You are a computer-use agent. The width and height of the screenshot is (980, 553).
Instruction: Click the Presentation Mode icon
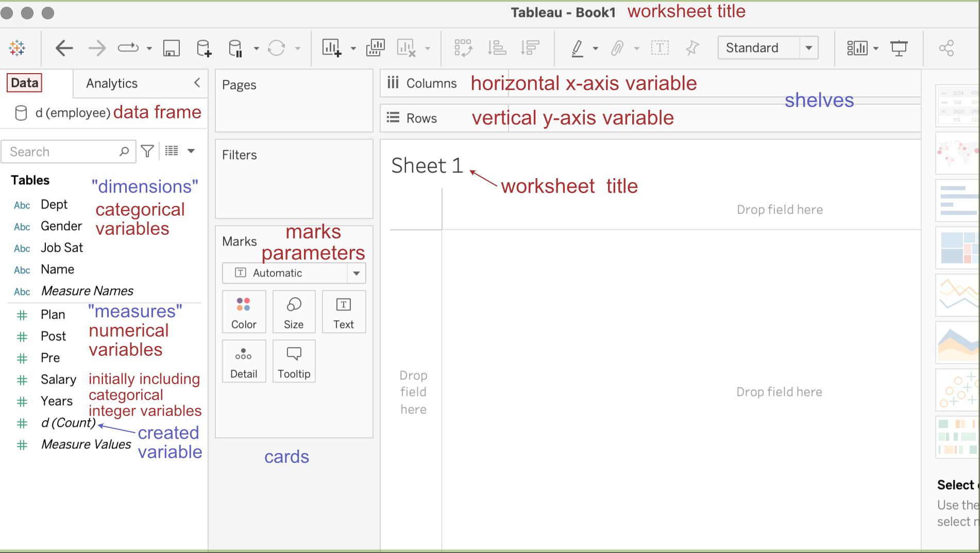899,48
